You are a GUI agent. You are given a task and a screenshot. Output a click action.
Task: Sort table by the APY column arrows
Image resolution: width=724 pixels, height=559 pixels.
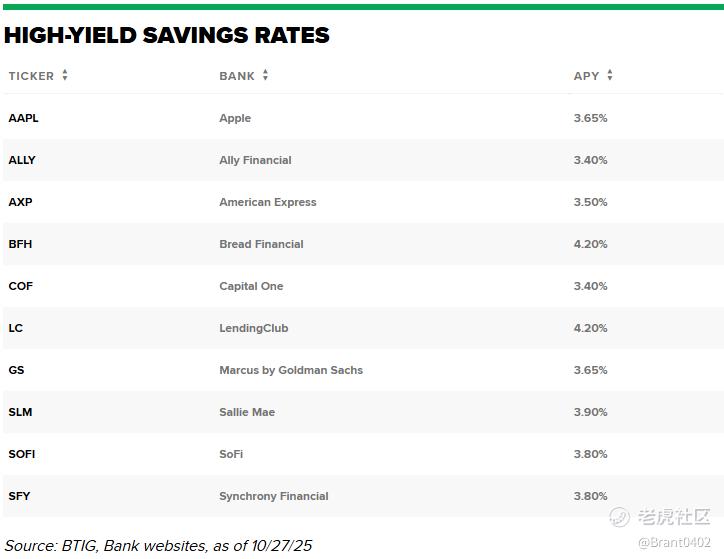[x=610, y=75]
